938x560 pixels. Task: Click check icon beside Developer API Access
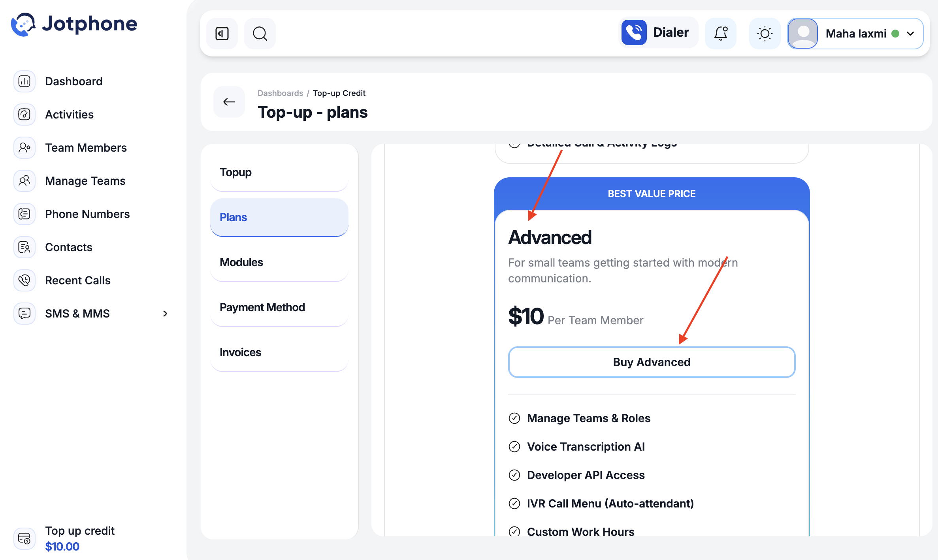[x=514, y=475]
